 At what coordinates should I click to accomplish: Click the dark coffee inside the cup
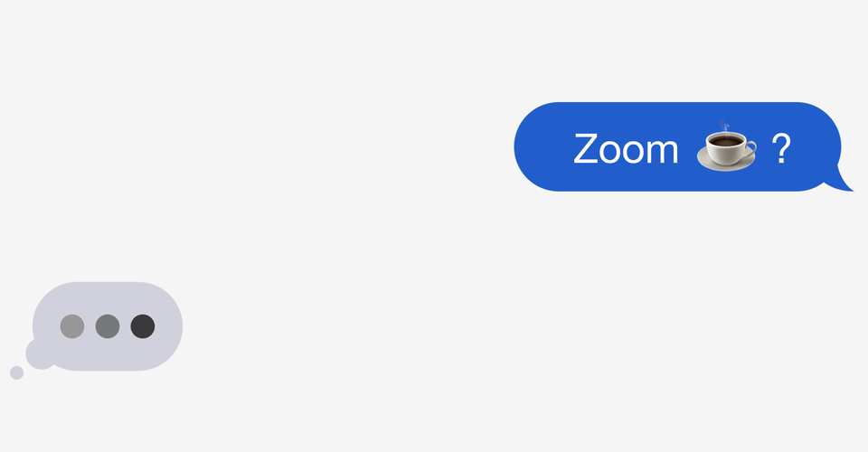(x=726, y=141)
